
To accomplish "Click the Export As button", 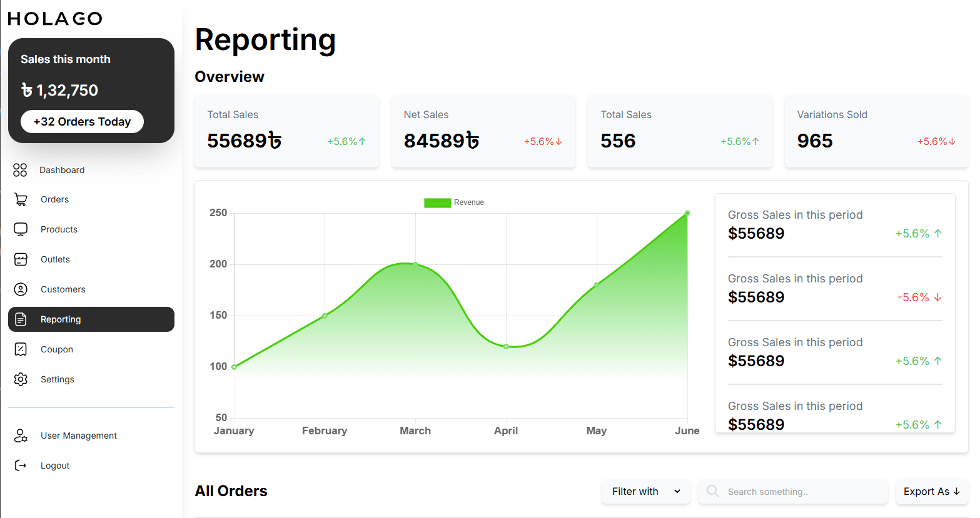I will coord(932,492).
